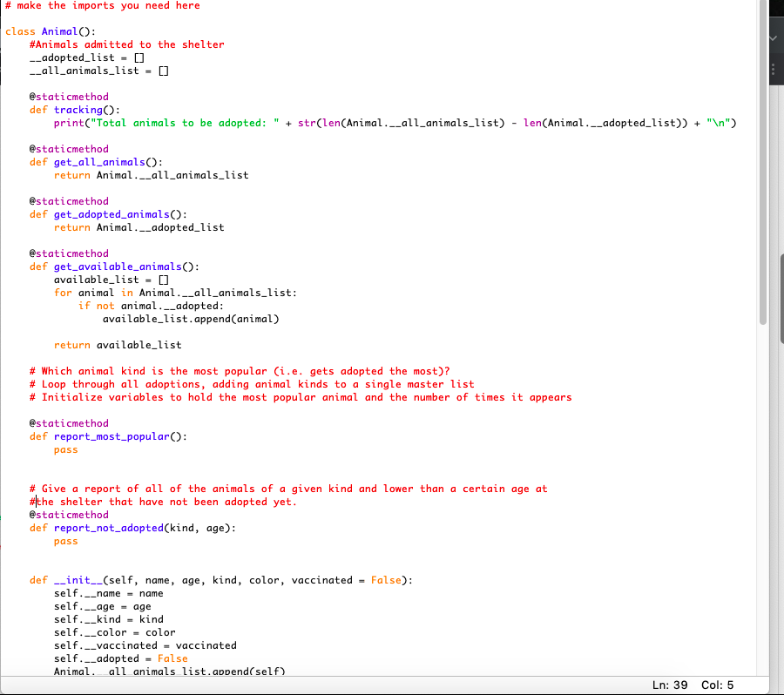This screenshot has width=784, height=695.
Task: Click 'return available_list' line
Action: (x=118, y=345)
